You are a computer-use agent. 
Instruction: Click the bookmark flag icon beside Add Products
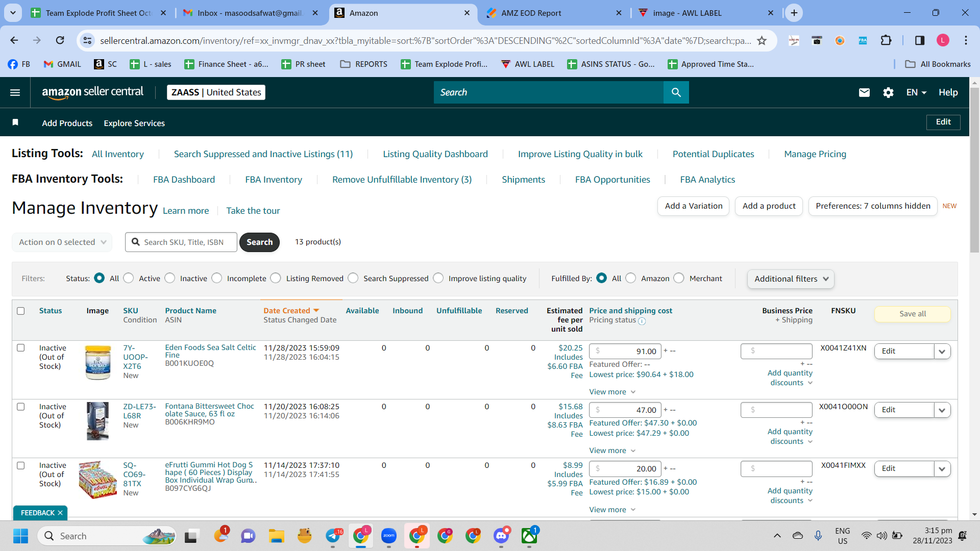15,122
